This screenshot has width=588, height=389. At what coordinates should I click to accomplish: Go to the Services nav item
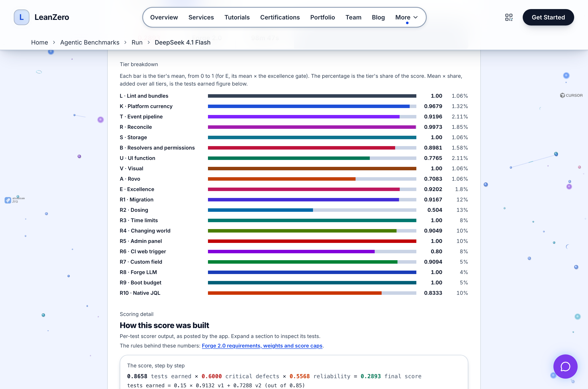(201, 17)
